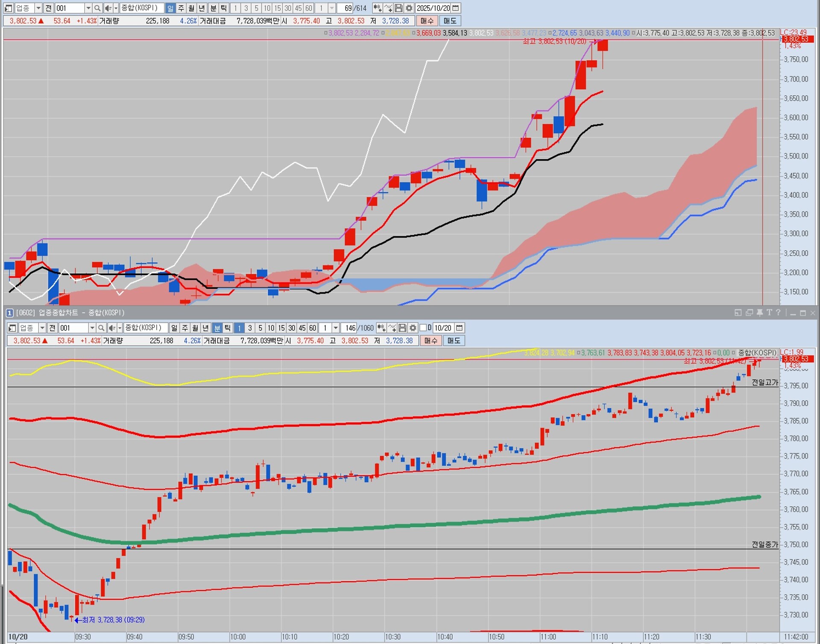Click the speaker sound icon in lower toolbar

click(111, 328)
